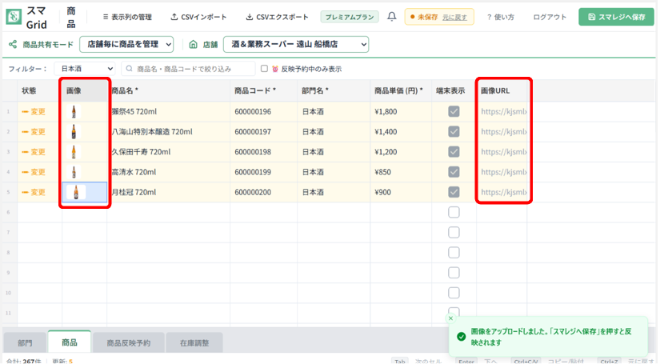This screenshot has width=658, height=364.
Task: Open the 日本酒 filter dropdown
Action: tap(85, 68)
